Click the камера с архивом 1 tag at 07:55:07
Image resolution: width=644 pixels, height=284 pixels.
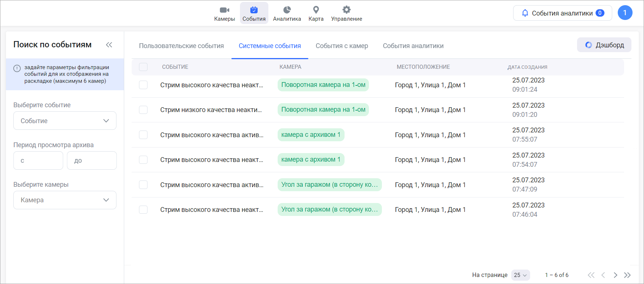pyautogui.click(x=311, y=135)
